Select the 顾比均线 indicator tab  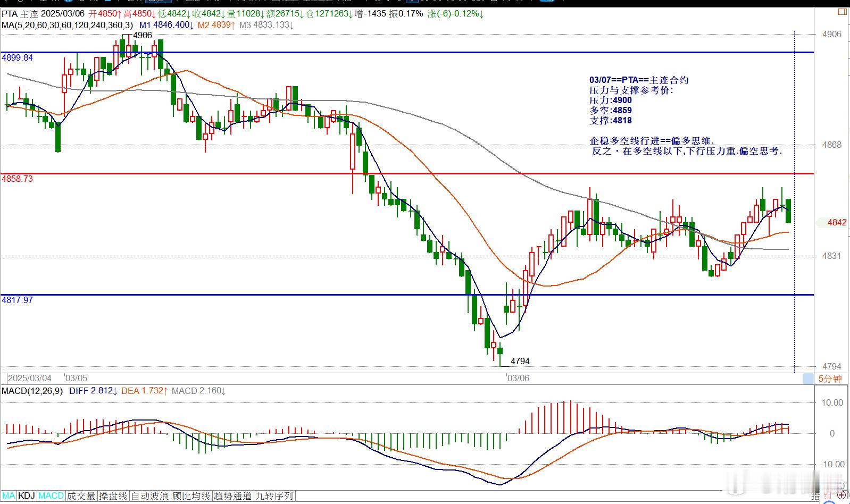pos(191,495)
